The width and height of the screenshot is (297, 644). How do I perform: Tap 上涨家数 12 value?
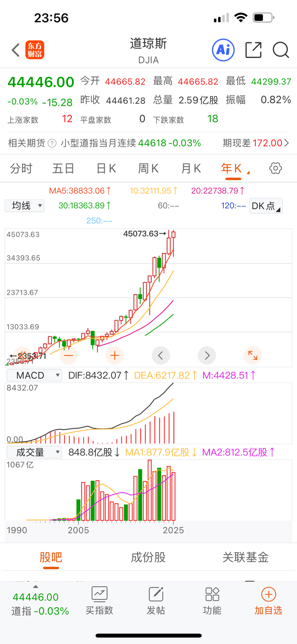tap(67, 119)
